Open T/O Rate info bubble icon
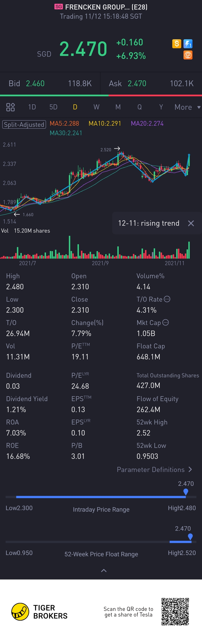Viewport: 202px width, 644px height. (167, 299)
